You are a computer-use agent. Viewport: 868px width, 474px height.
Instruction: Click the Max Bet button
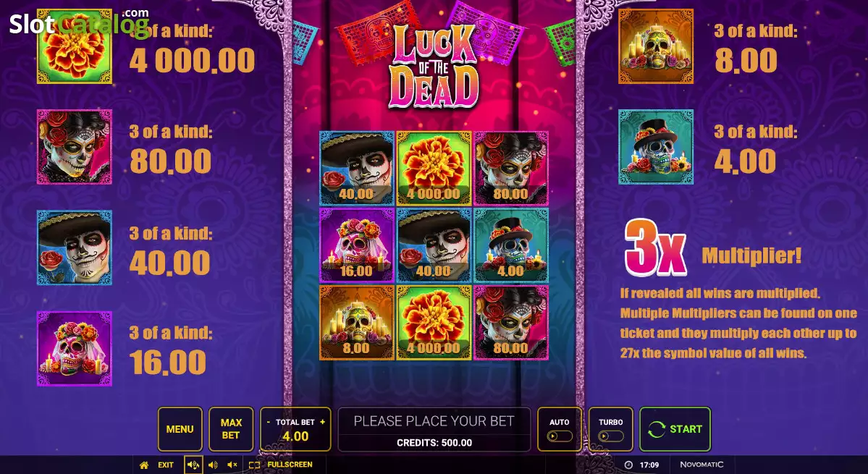tap(231, 429)
